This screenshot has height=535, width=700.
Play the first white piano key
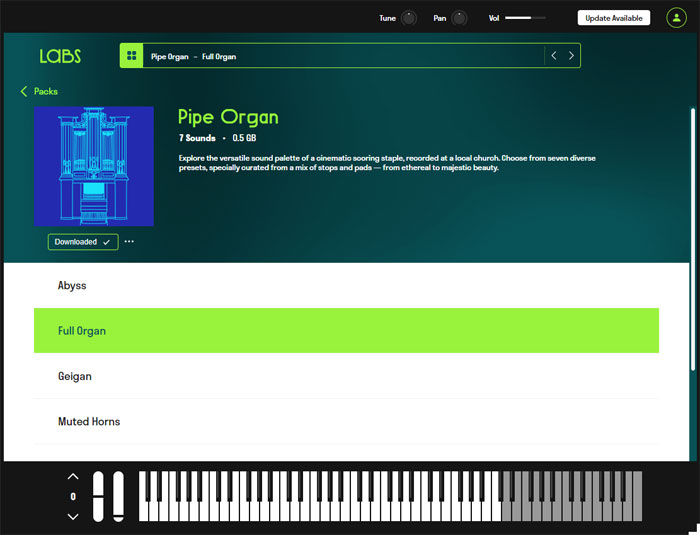click(143, 509)
